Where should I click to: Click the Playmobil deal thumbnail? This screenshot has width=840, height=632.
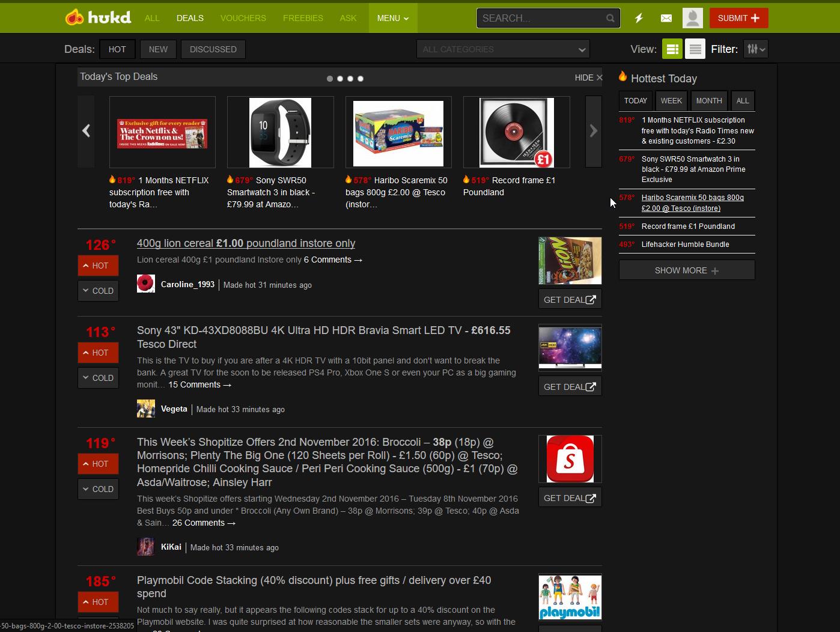coord(570,597)
